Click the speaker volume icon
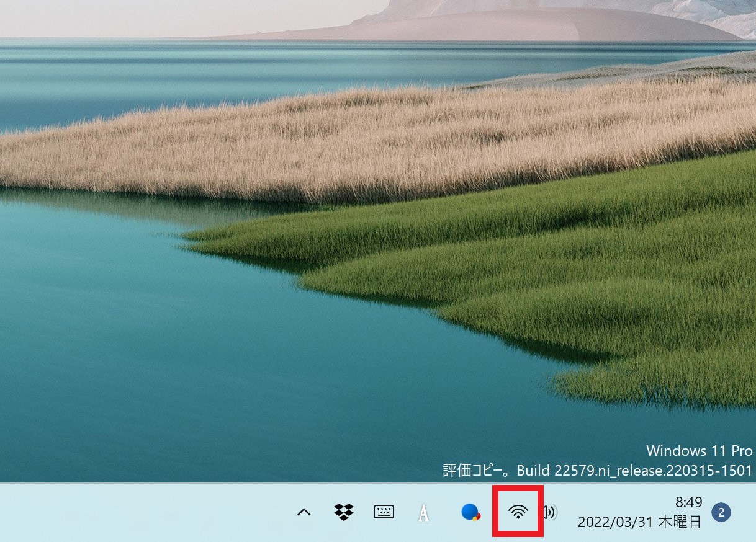756x542 pixels. point(550,512)
